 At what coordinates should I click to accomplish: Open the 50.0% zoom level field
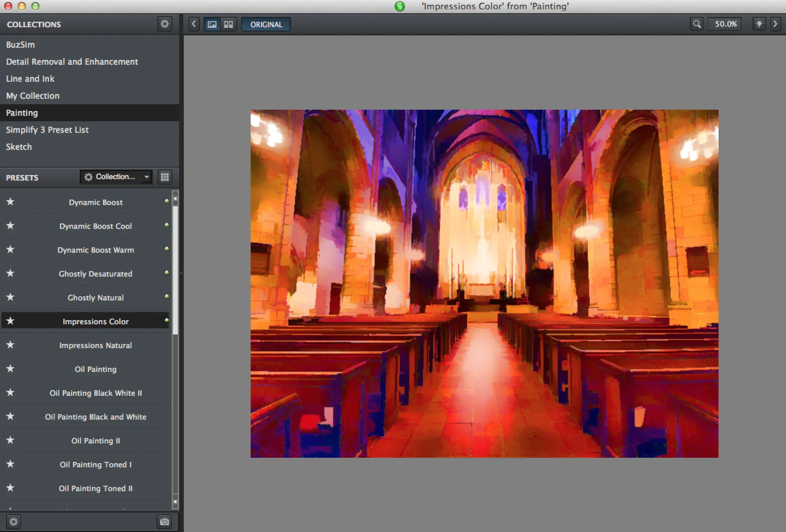pyautogui.click(x=725, y=24)
